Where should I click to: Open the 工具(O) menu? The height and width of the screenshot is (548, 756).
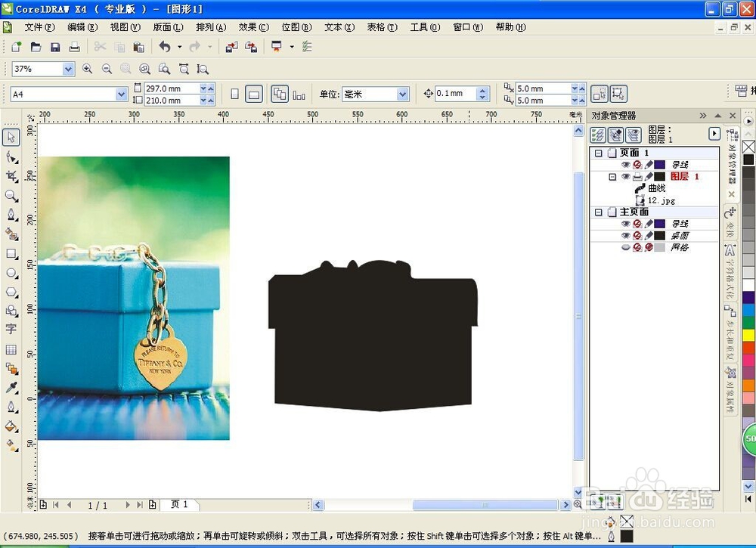(x=425, y=27)
